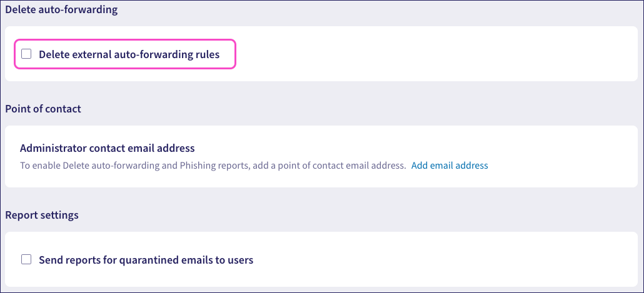Click 'Administrator contact email address' title

pos(108,148)
